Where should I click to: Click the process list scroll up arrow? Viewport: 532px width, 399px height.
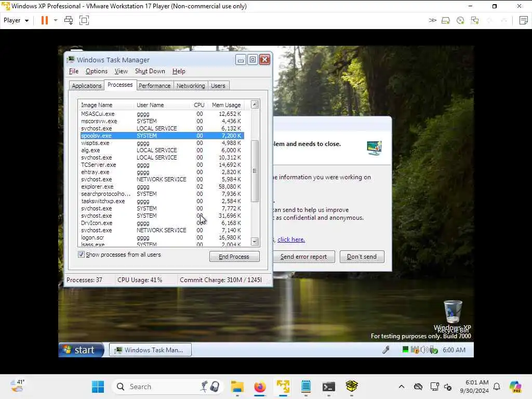coord(255,104)
